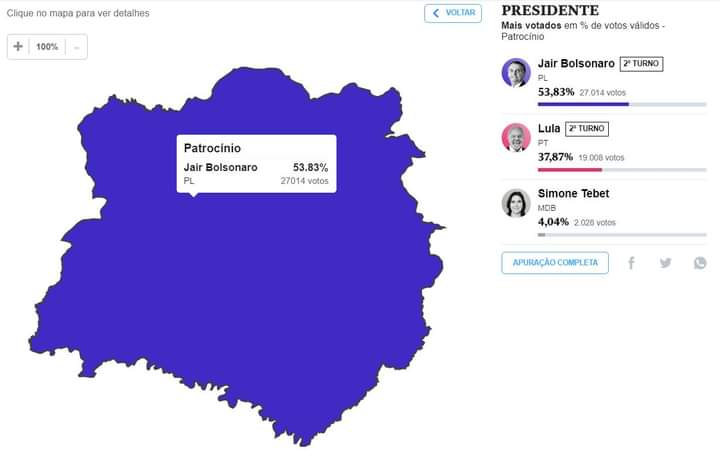The image size is (720, 465).
Task: Share results via Twitter icon
Action: [x=665, y=263]
